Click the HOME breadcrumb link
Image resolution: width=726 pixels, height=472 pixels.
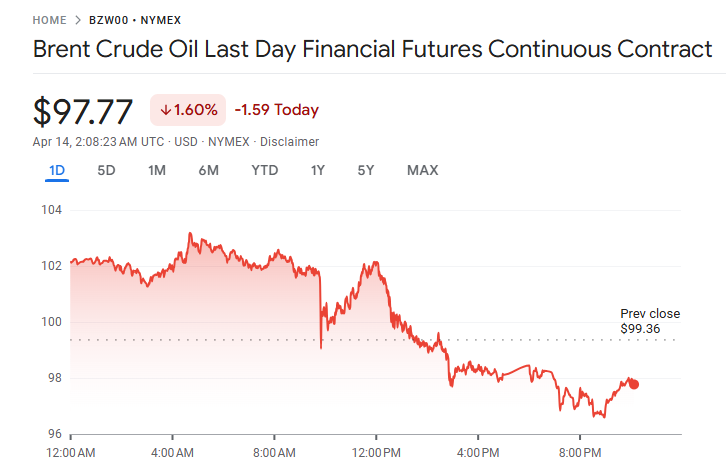(50, 20)
